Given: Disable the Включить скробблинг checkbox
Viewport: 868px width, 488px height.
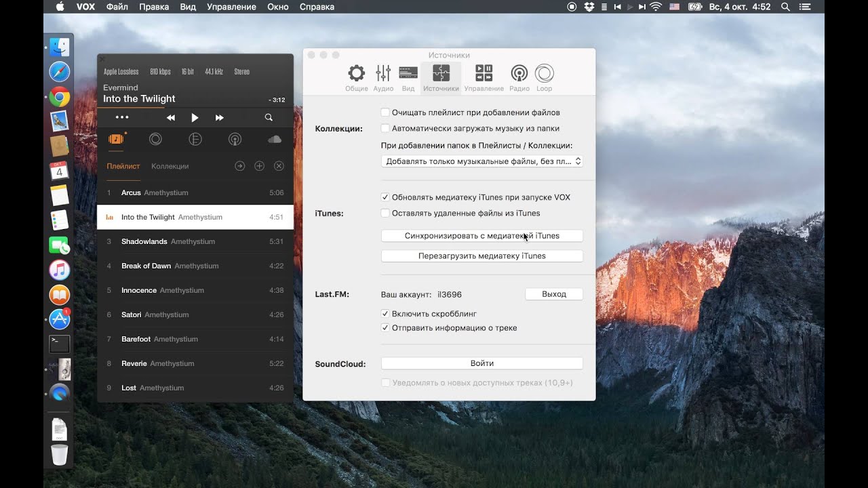Looking at the screenshot, I should pos(385,314).
